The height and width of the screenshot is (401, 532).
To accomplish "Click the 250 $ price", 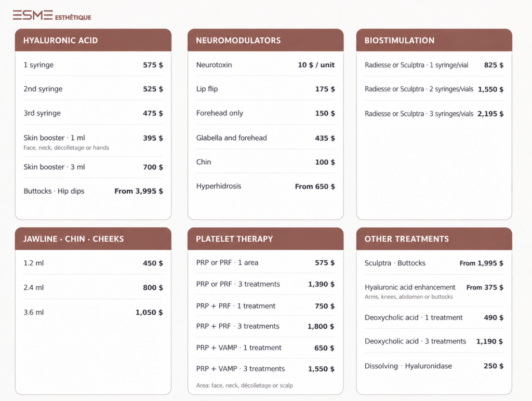I will (x=494, y=366).
